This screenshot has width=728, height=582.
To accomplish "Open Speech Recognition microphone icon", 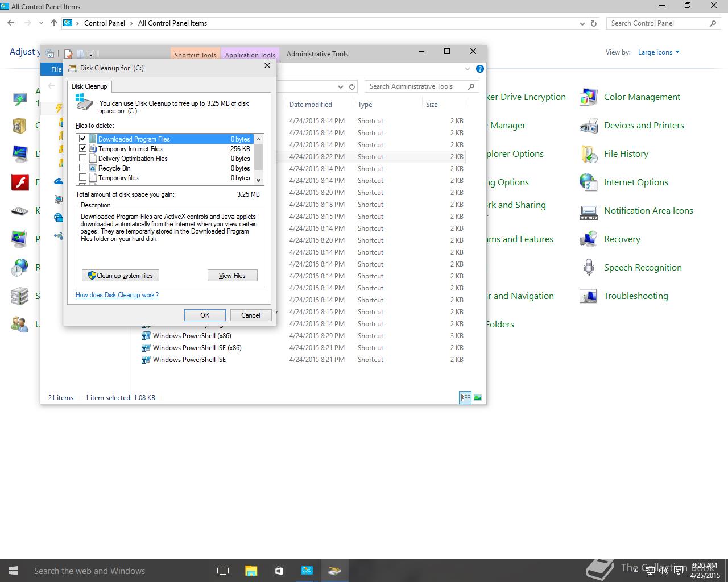I will click(588, 268).
